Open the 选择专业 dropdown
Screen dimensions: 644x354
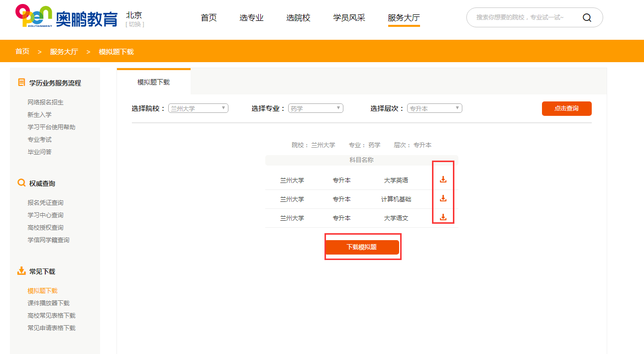pyautogui.click(x=315, y=108)
